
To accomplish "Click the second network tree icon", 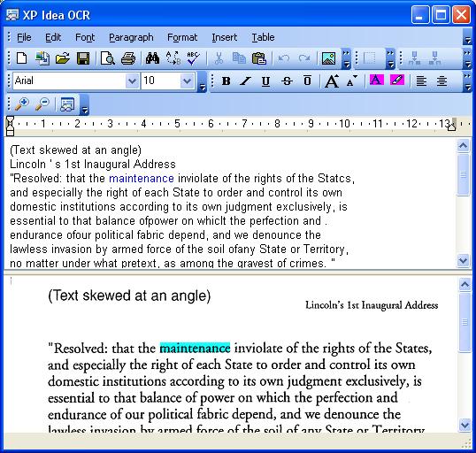I will pos(434,58).
